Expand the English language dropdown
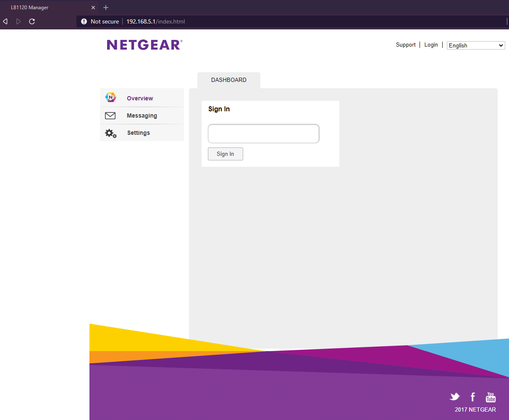 [x=476, y=45]
